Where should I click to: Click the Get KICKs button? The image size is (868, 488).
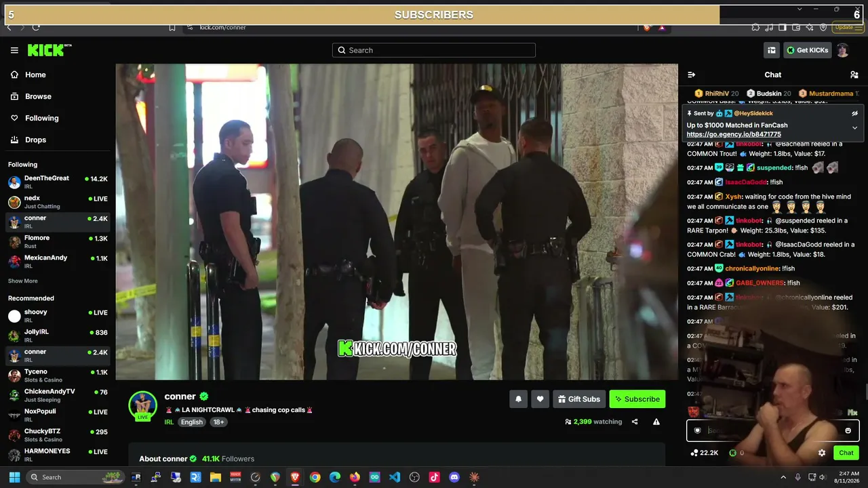(x=808, y=50)
